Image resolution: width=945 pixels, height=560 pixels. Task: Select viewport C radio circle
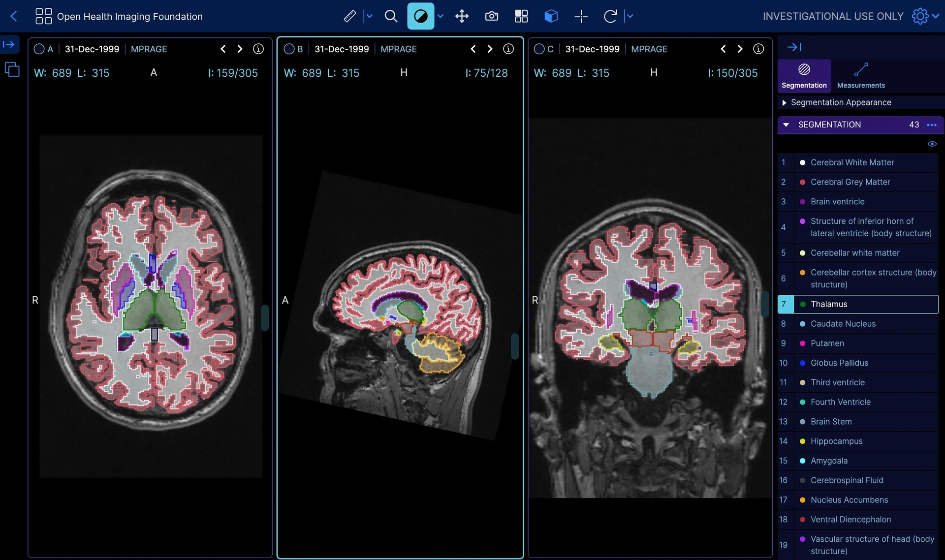[x=539, y=49]
